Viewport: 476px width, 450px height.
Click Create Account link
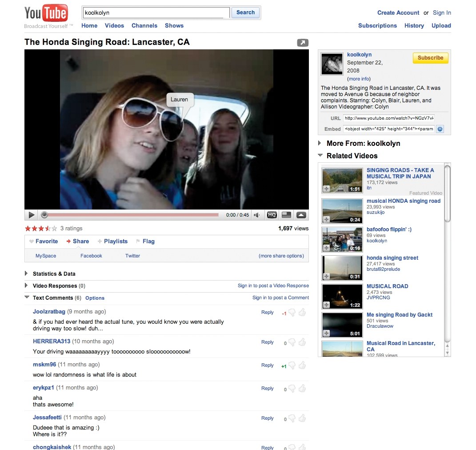pos(398,13)
